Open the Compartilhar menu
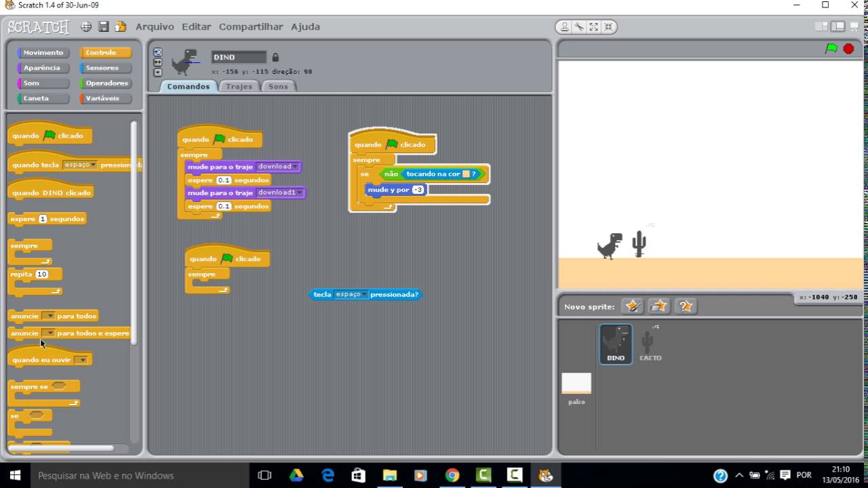This screenshot has height=488, width=868. (251, 27)
